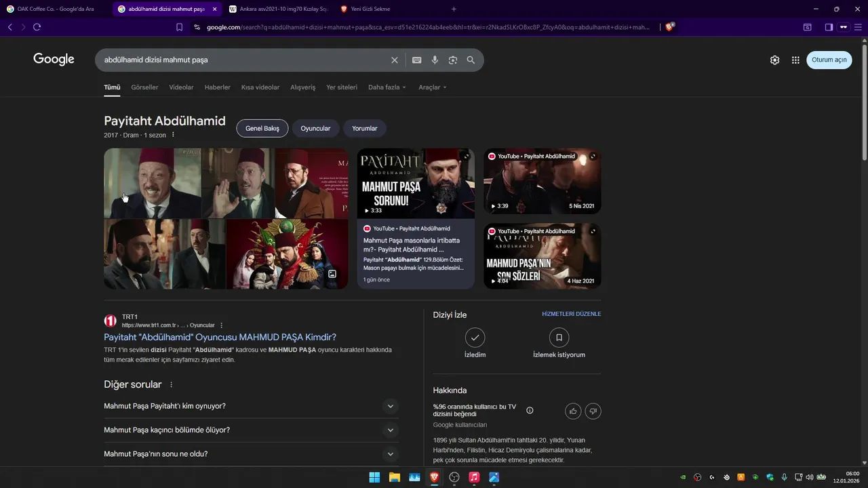Clear the search box with the X icon
Screen dimensions: 868x488
395,60
